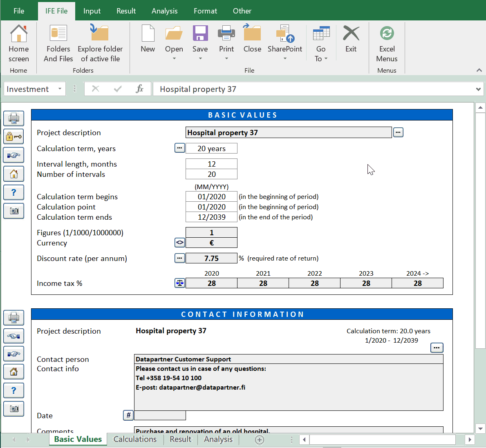Click the Open folder icon
Viewport: 486px width, 448px height.
(x=174, y=33)
